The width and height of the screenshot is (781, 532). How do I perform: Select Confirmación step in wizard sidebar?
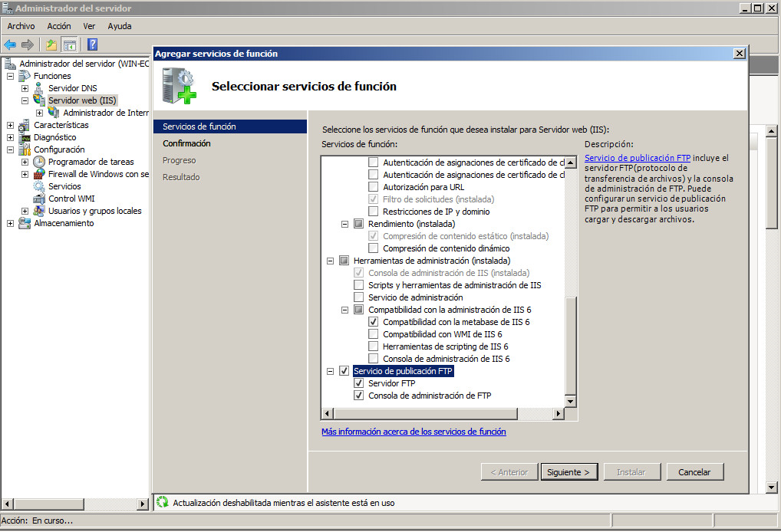(x=186, y=143)
